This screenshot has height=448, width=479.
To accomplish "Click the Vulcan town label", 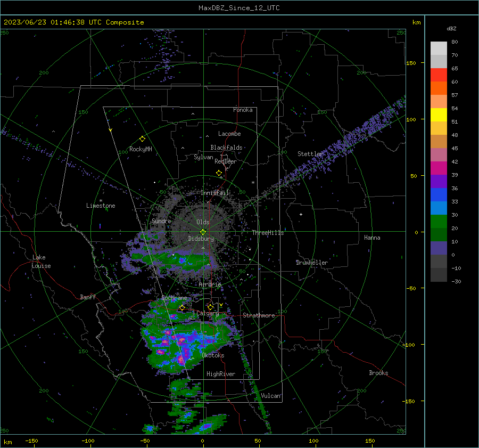I will tap(271, 396).
